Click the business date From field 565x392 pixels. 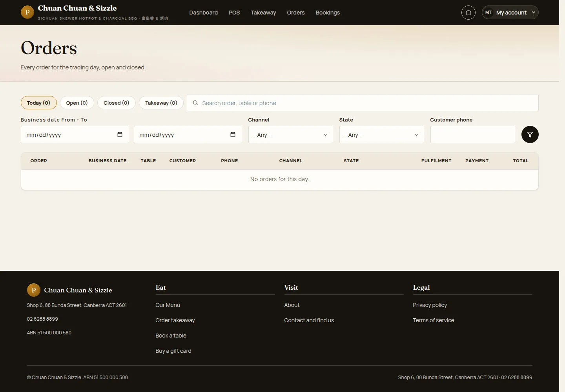tap(75, 134)
